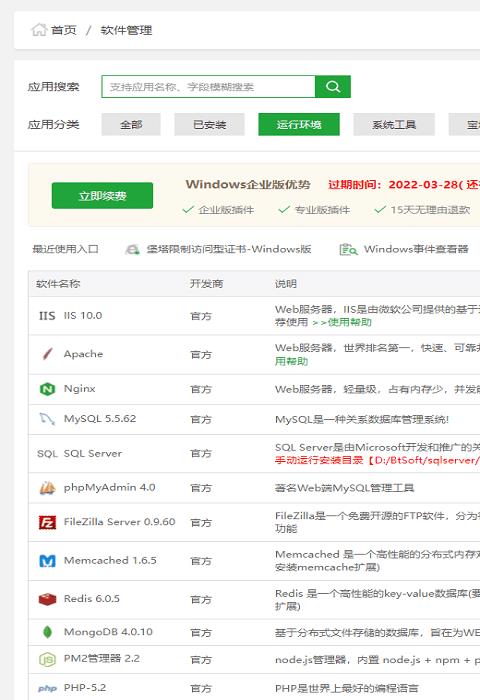
Task: Click the Apache feather icon
Action: 47,354
